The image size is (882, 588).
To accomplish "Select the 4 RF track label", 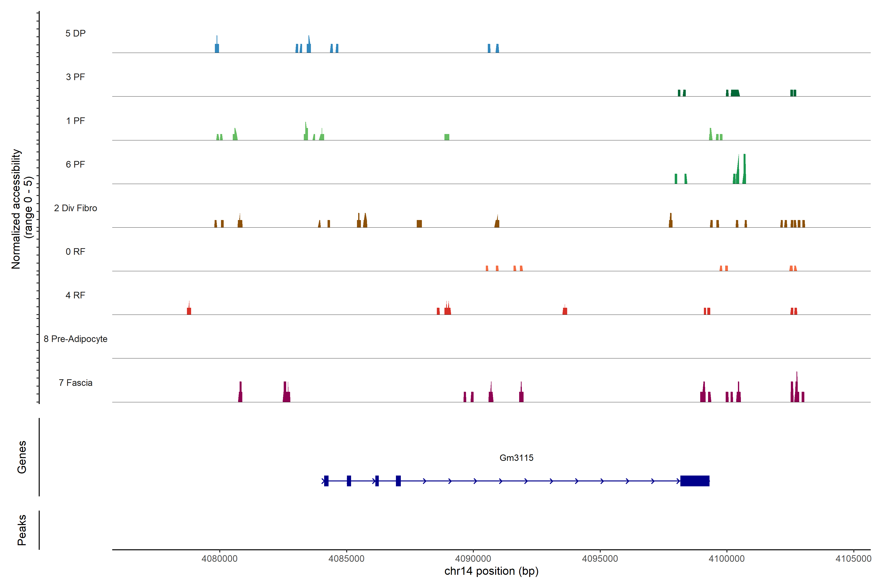I will pyautogui.click(x=75, y=295).
